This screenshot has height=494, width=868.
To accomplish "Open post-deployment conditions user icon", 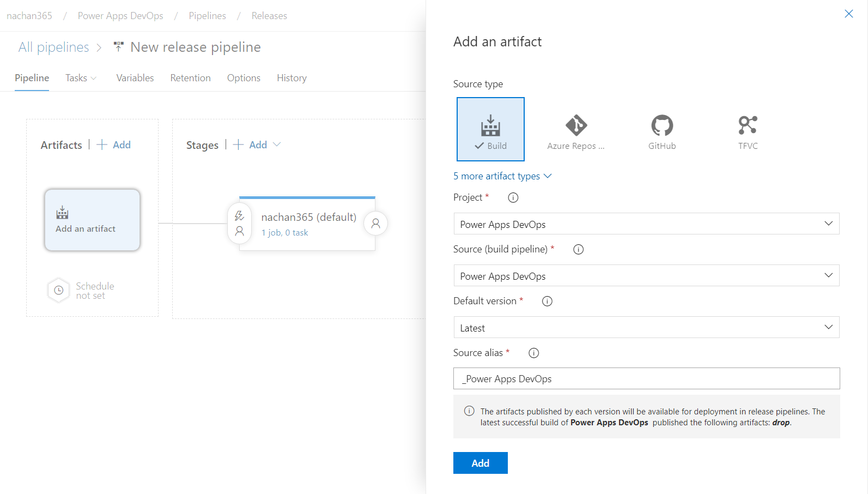I will (375, 224).
